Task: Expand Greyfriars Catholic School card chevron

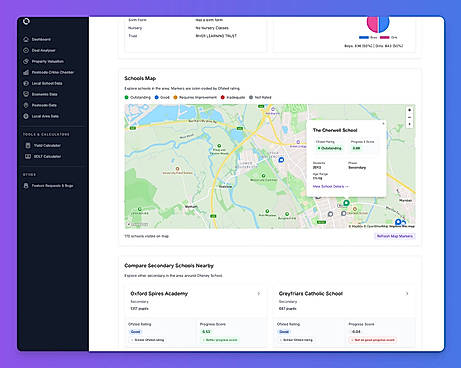Action: [407, 294]
